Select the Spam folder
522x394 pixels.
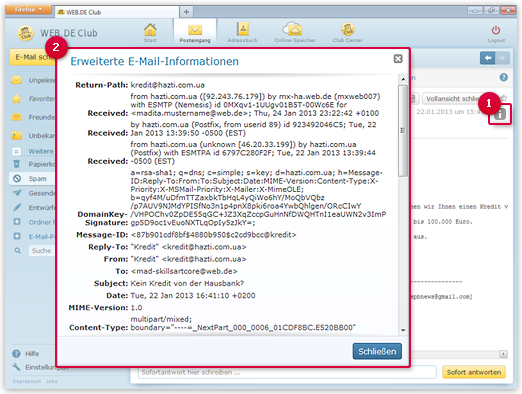pyautogui.click(x=32, y=178)
